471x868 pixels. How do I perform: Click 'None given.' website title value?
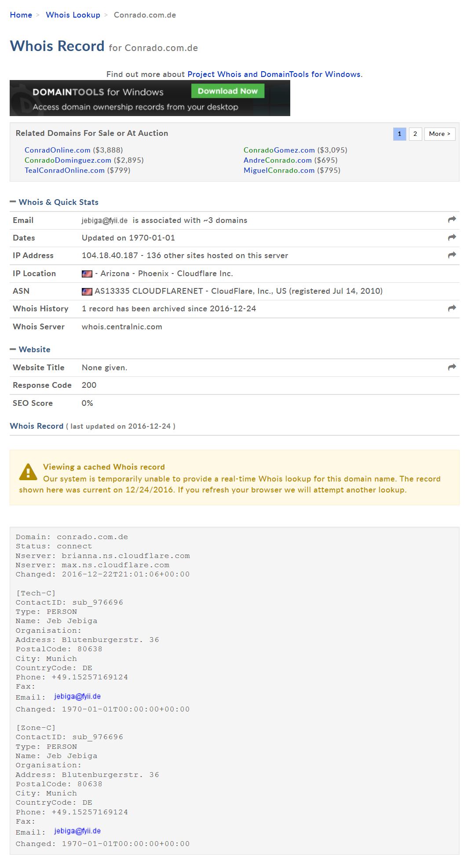[x=104, y=368]
